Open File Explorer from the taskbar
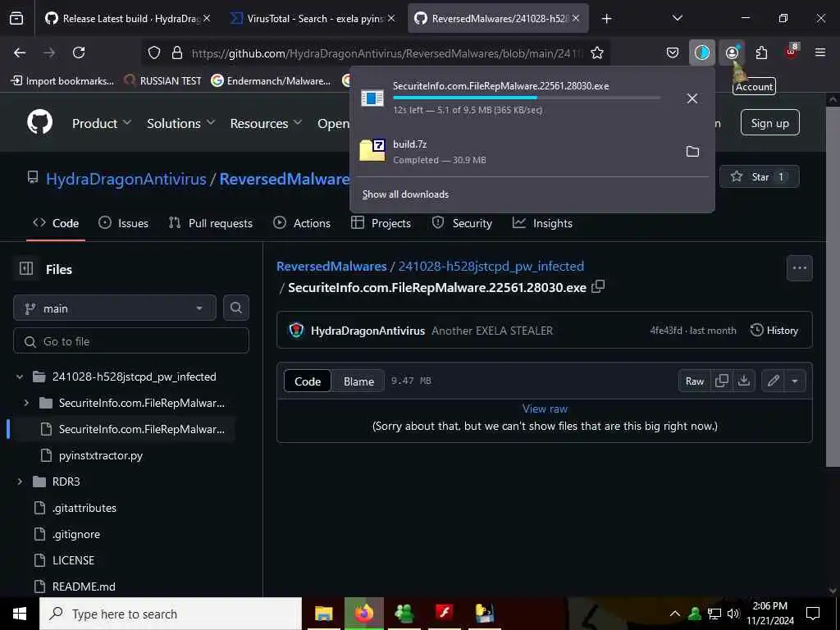This screenshot has height=630, width=840. (323, 614)
